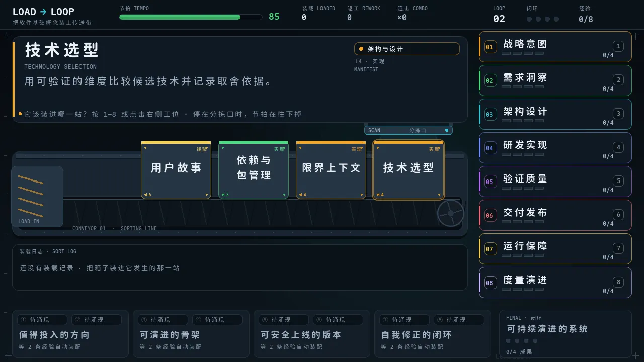Click the conveyor wheel icon
The image size is (644, 362).
point(450,213)
